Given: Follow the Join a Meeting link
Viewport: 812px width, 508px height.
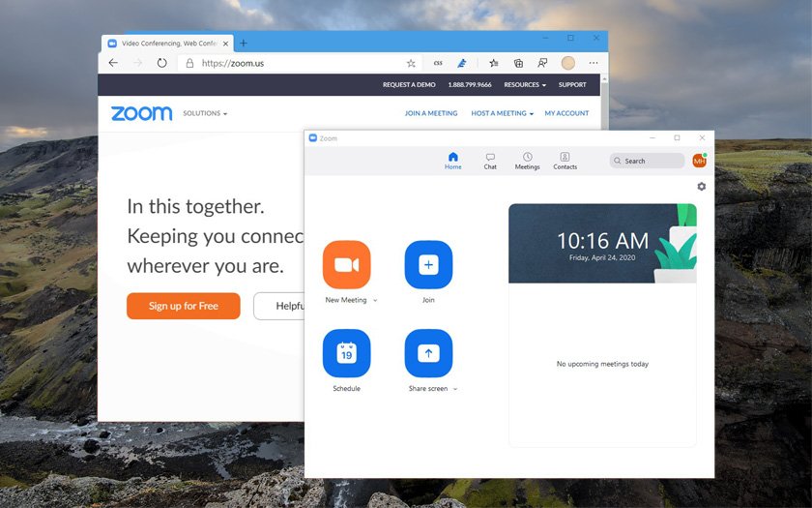Looking at the screenshot, I should pos(430,113).
